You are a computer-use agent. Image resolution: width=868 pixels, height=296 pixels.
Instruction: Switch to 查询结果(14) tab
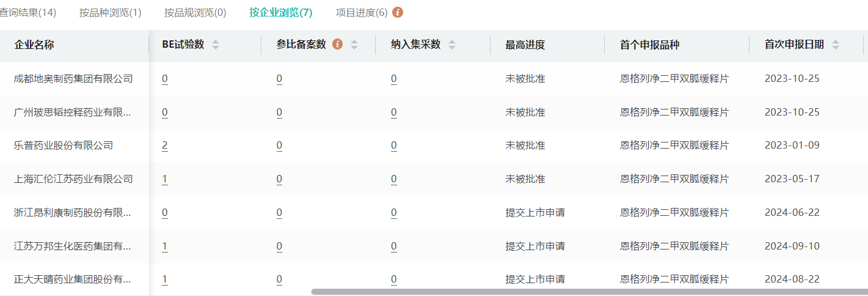[x=28, y=12]
